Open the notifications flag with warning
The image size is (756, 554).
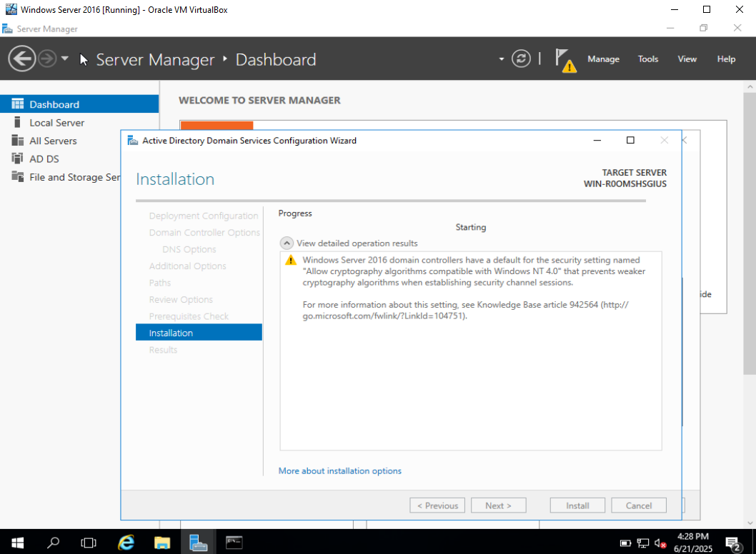(565, 60)
